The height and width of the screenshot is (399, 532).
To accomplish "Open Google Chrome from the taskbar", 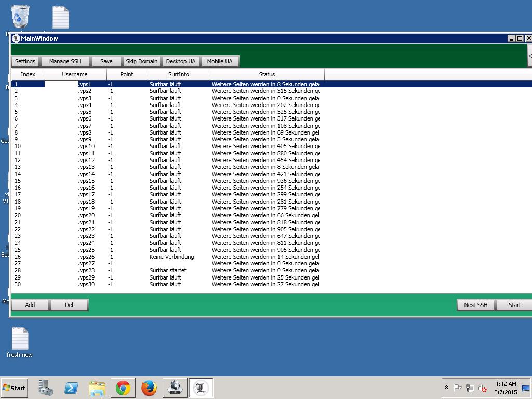I will point(123,388).
